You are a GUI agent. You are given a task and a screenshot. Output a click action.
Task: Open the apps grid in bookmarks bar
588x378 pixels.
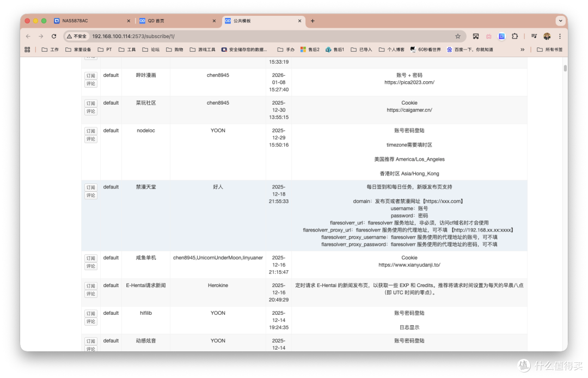[x=27, y=50]
